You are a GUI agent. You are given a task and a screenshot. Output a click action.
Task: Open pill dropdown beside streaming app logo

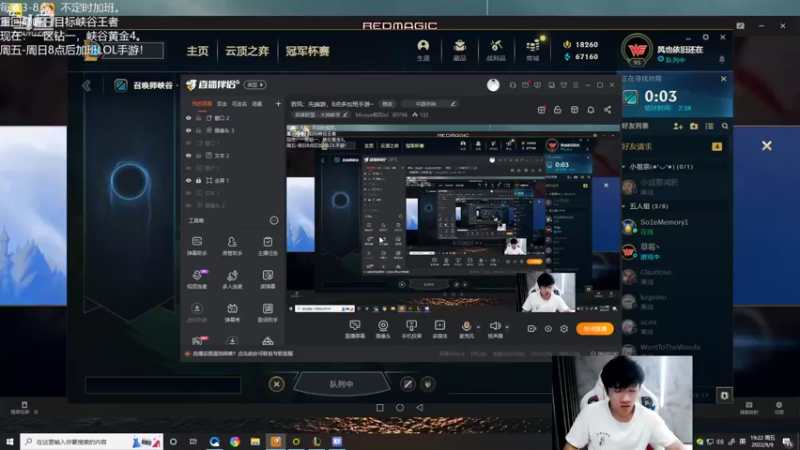255,85
